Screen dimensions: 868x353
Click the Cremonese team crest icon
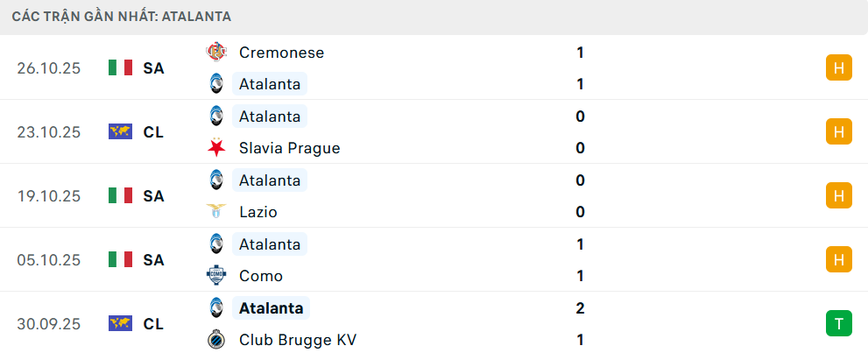[x=215, y=53]
